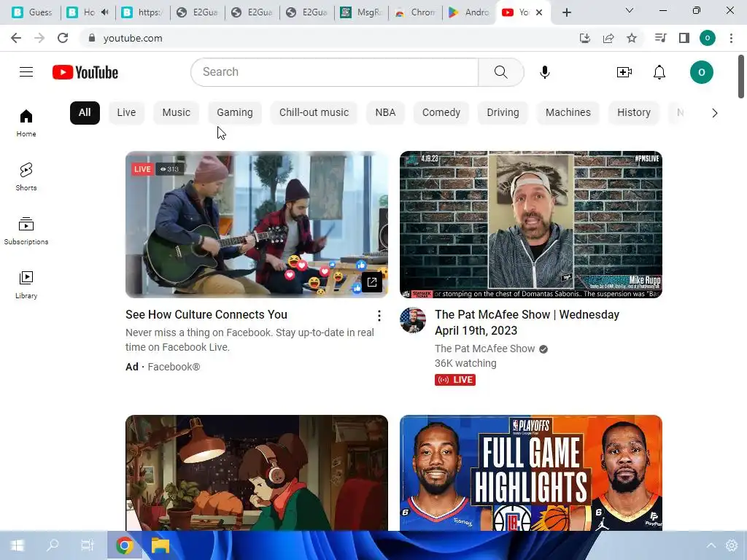Toggle Chrome side panel icon

684,38
